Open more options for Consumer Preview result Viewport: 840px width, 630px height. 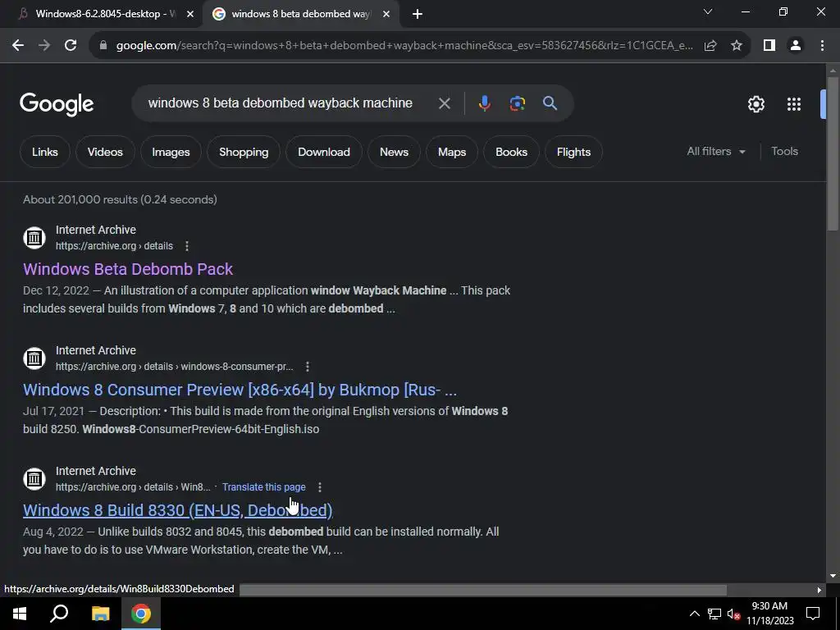pyautogui.click(x=307, y=367)
